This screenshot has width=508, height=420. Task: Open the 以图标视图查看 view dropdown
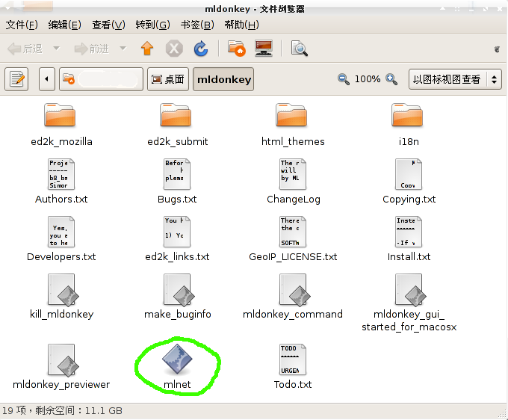[455, 79]
